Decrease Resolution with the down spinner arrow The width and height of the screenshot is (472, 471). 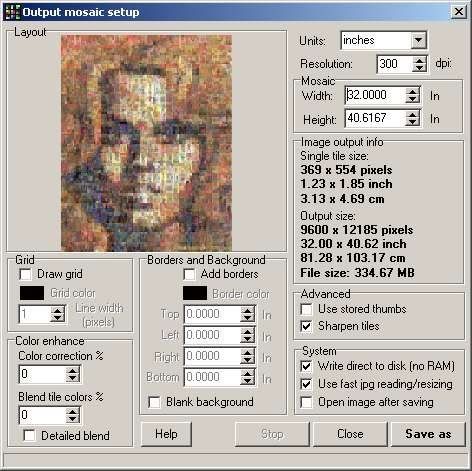419,68
